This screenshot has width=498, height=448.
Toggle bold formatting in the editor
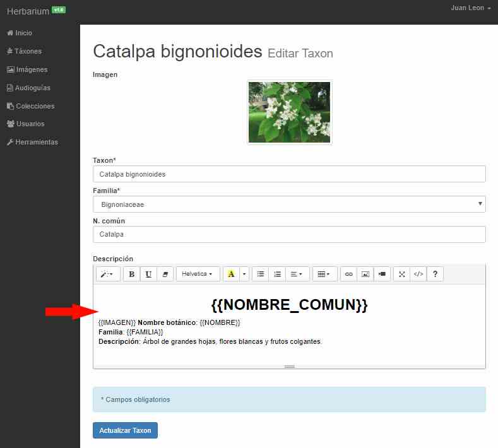pos(131,274)
